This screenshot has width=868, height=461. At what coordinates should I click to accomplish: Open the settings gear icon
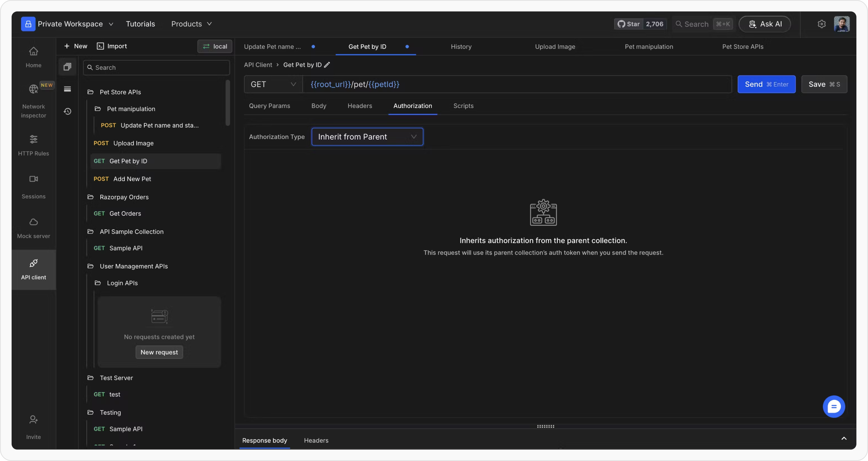click(x=821, y=24)
